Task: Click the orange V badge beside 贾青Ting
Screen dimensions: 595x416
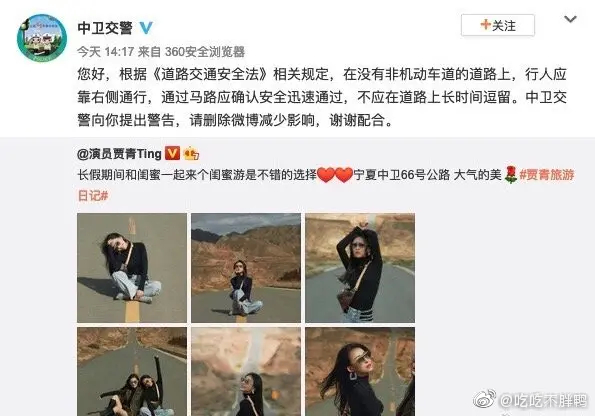Action: coord(172,153)
